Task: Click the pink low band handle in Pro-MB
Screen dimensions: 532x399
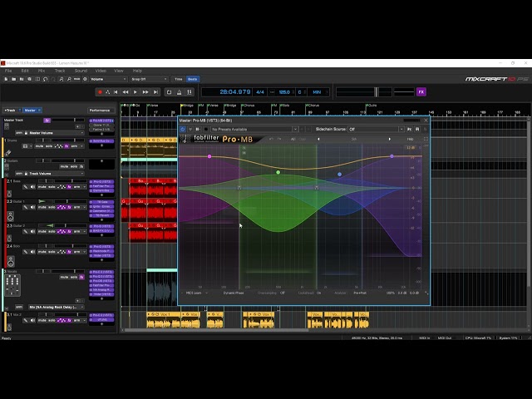Action: tap(209, 156)
